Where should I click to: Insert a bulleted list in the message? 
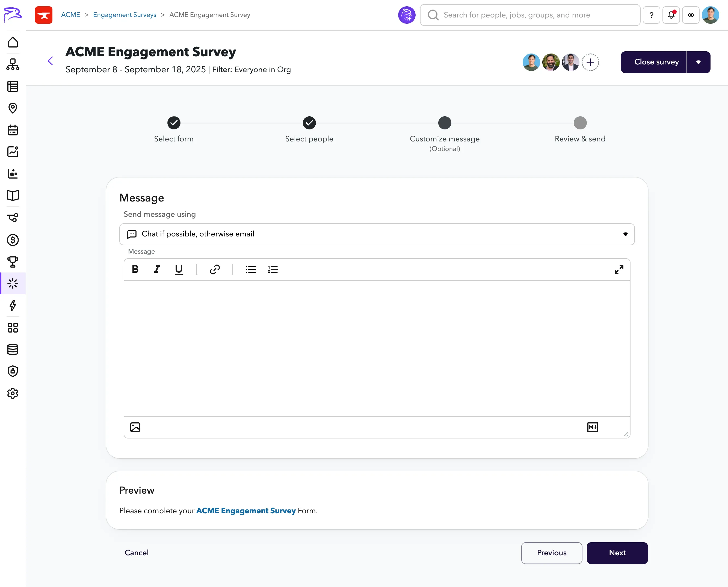tap(251, 269)
